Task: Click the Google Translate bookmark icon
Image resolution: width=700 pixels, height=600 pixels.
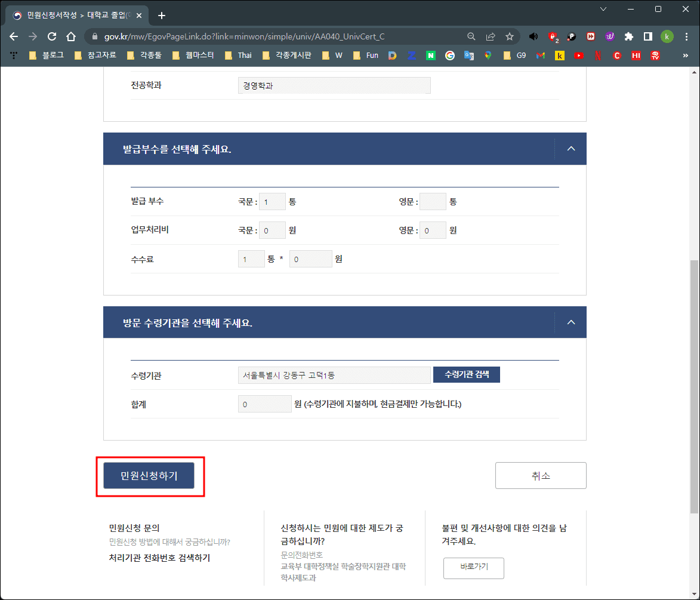Action: coord(469,55)
